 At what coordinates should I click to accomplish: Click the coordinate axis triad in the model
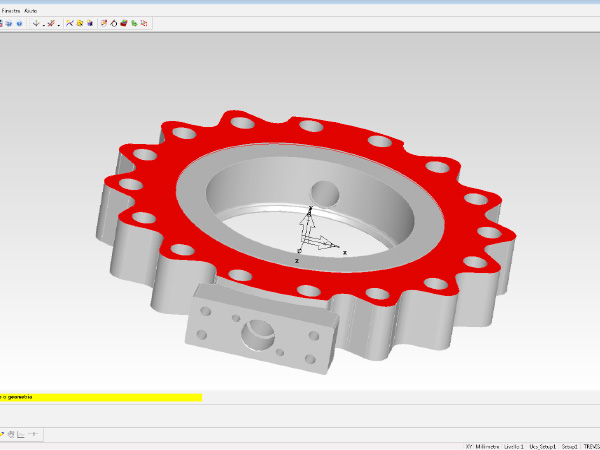(312, 236)
